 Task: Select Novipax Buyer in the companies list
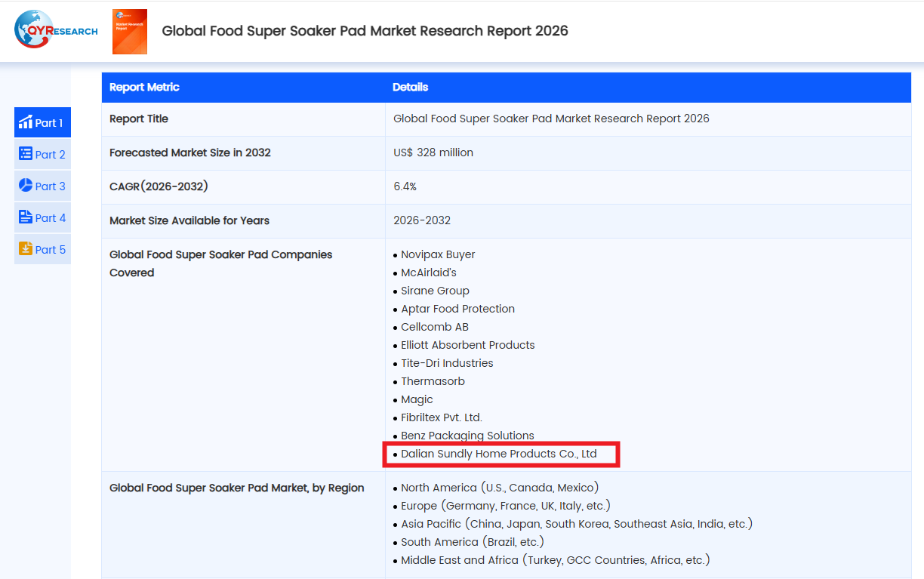438,254
